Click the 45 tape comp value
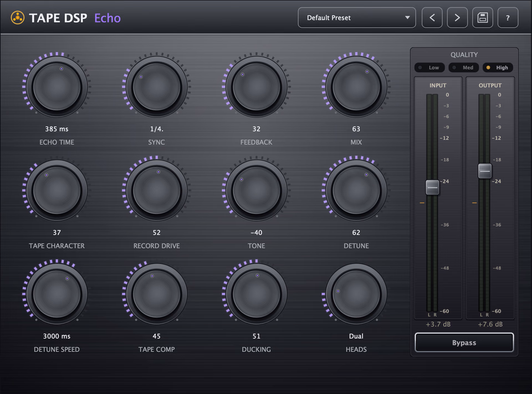 [156, 336]
